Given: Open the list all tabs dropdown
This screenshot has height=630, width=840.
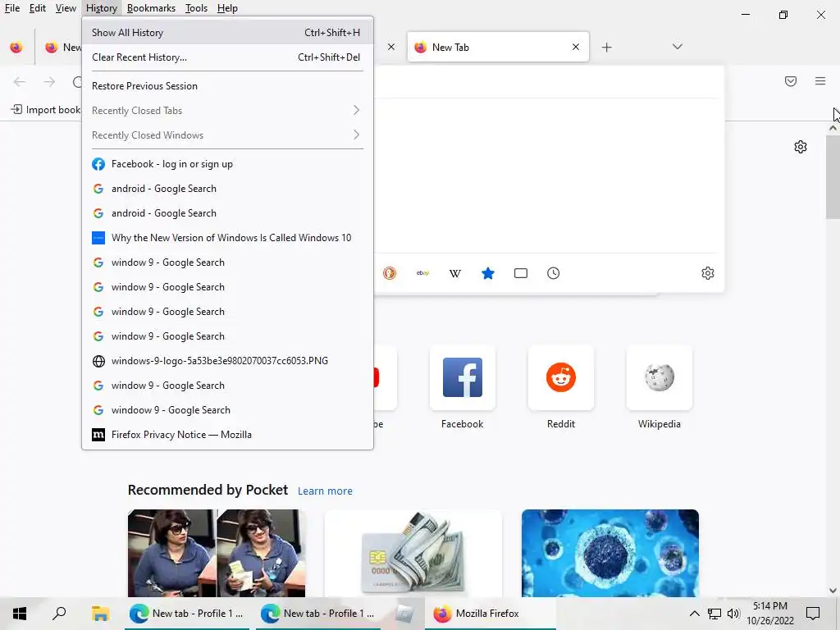Looking at the screenshot, I should click(678, 47).
